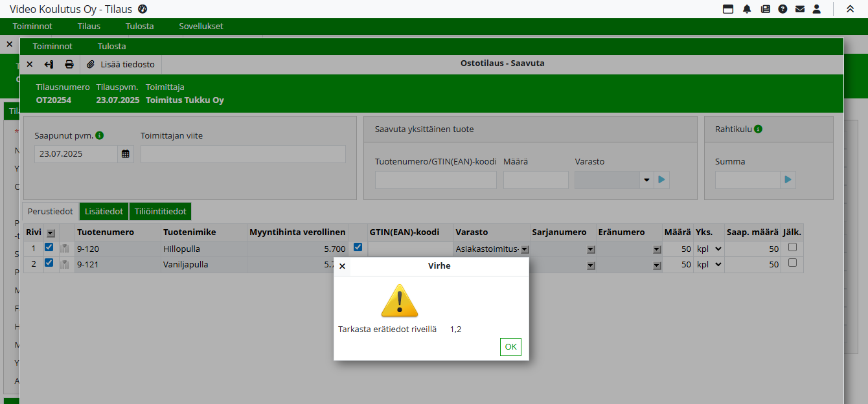Collapse header with double chevron icon
This screenshot has height=404, width=868.
pos(850,9)
